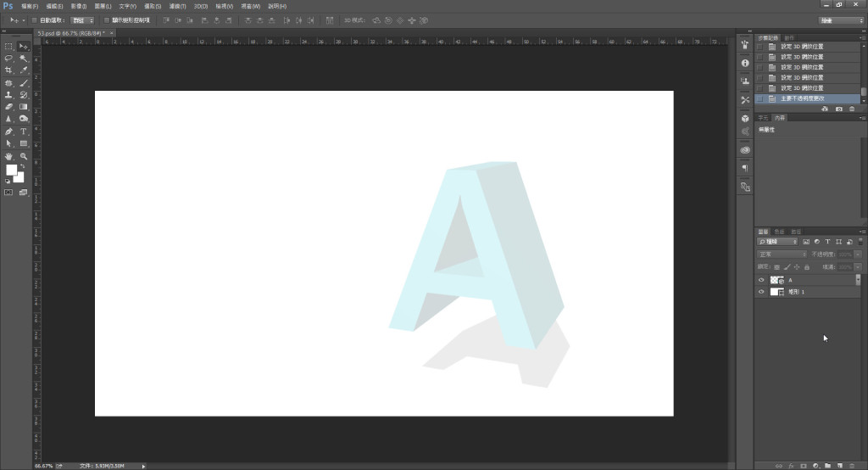Select the Eyedropper tool
This screenshot has width=868, height=470.
(24, 70)
